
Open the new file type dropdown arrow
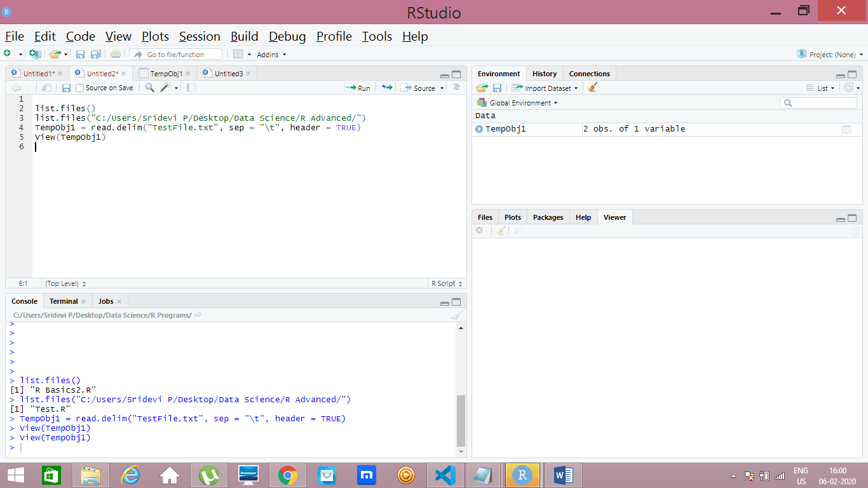pos(20,55)
